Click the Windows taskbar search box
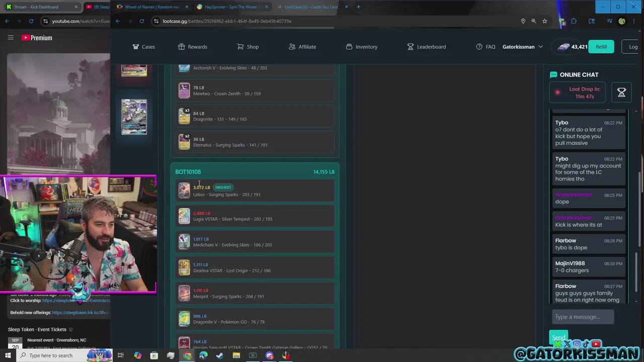This screenshot has height=362, width=644. pos(64,355)
